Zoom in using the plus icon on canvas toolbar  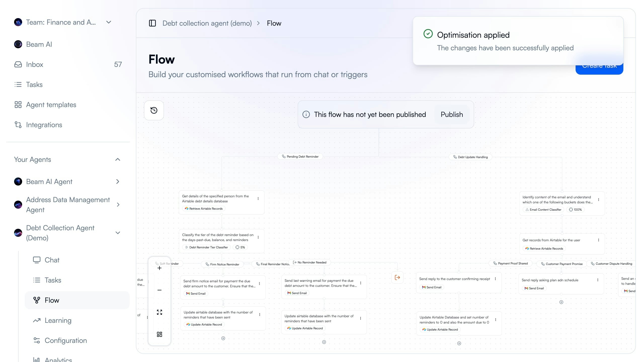pyautogui.click(x=159, y=268)
